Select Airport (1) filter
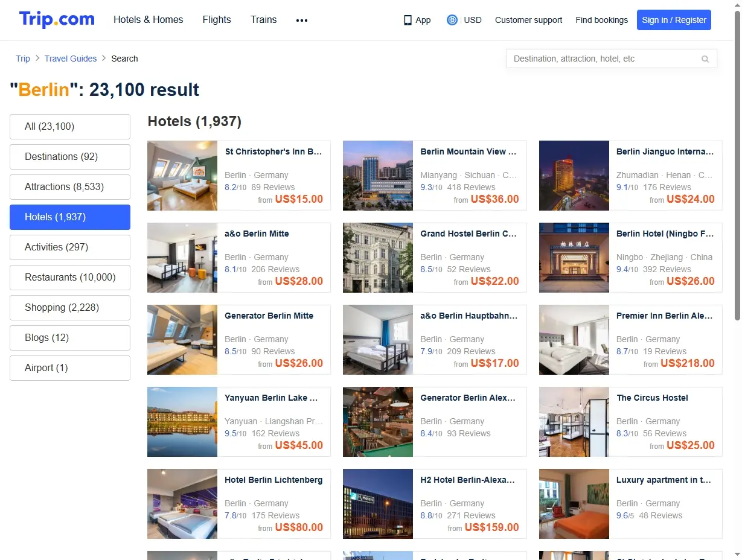 (70, 368)
